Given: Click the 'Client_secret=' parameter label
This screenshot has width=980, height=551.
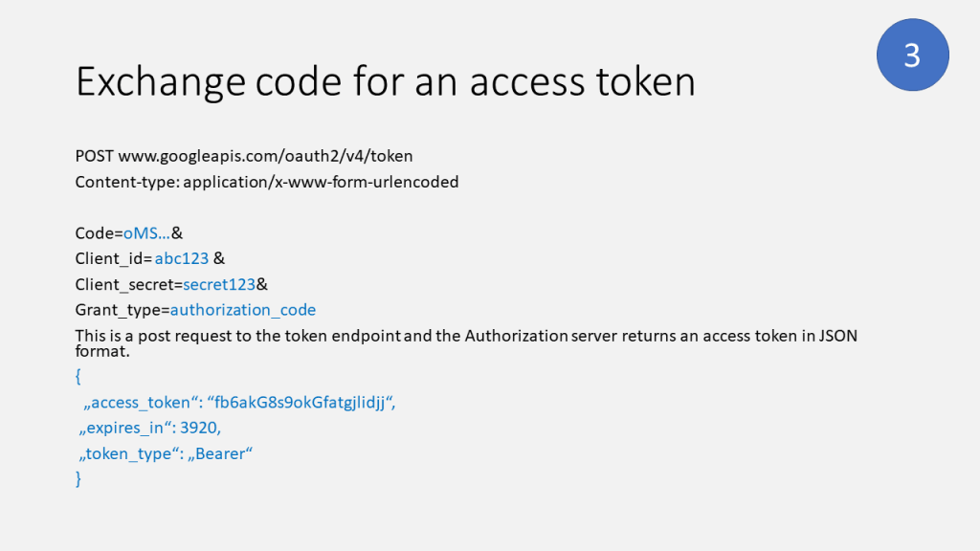Looking at the screenshot, I should pos(129,284).
